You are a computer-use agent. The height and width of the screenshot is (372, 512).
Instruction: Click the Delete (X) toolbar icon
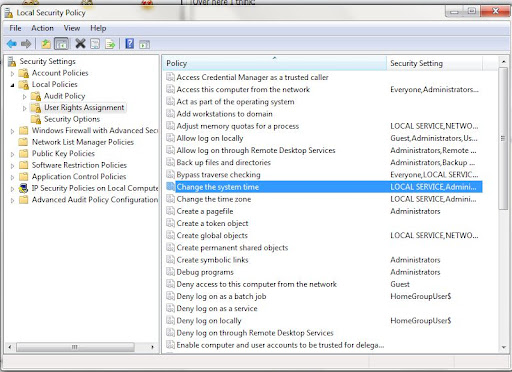point(80,43)
